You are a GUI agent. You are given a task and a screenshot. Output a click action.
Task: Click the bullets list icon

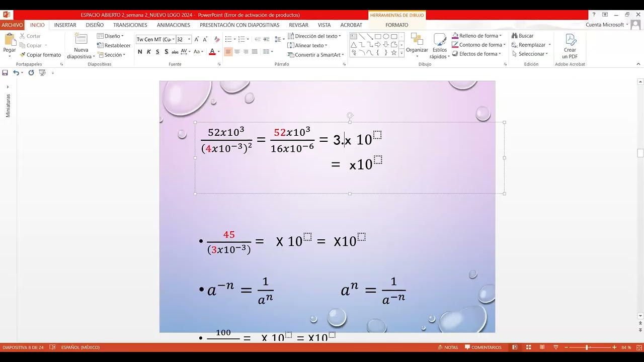[228, 39]
